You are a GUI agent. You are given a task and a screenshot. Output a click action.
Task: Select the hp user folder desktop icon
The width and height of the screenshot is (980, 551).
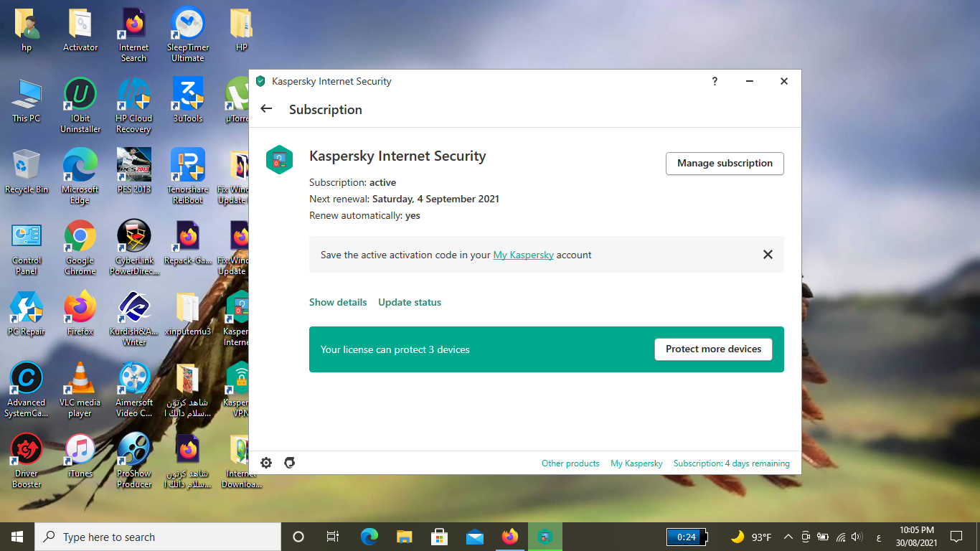tap(27, 32)
